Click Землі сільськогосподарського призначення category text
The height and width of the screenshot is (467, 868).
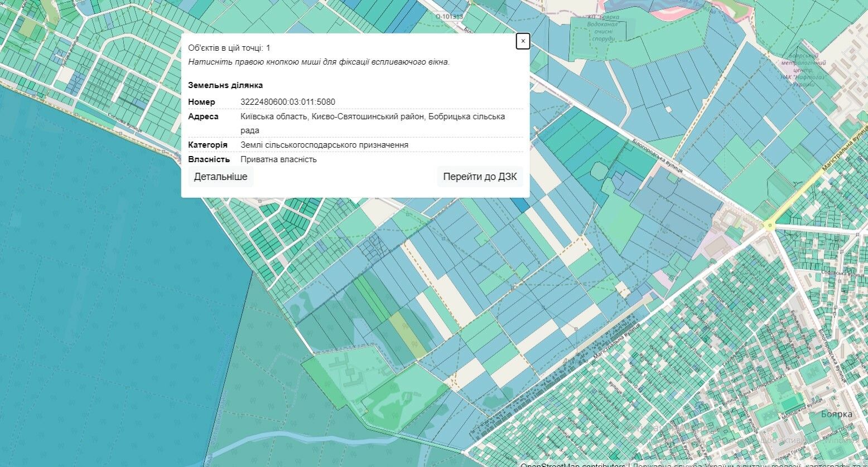coord(324,145)
